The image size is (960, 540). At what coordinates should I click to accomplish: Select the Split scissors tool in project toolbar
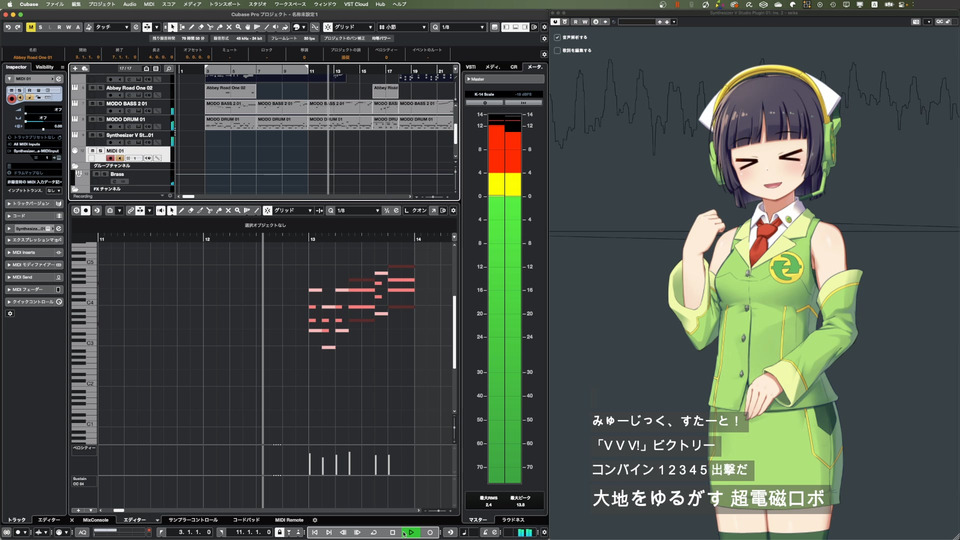click(210, 27)
